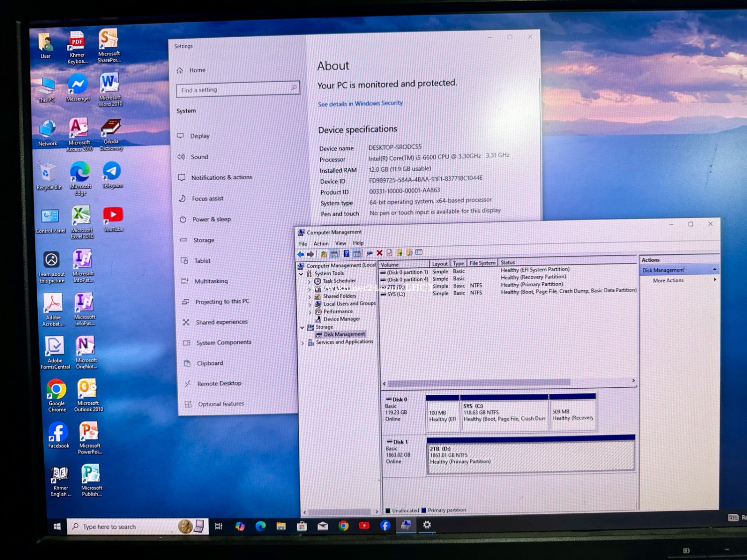Open the Help menu
The width and height of the screenshot is (747, 560).
pyautogui.click(x=358, y=243)
